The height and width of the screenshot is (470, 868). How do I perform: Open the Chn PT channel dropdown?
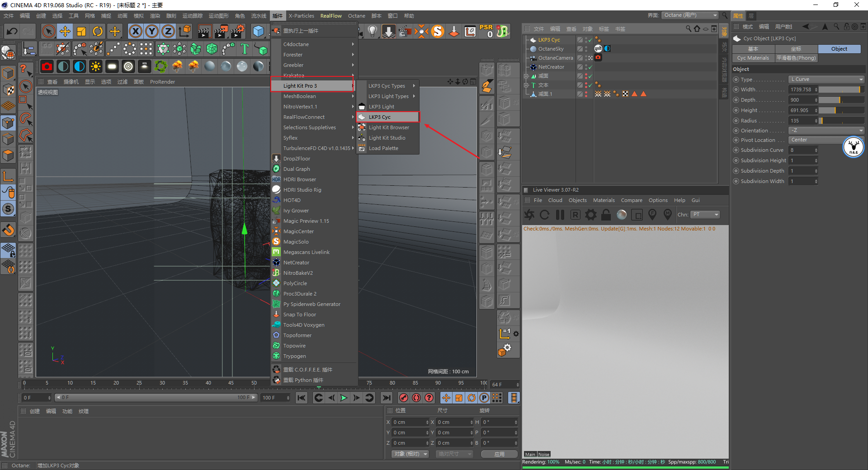pyautogui.click(x=705, y=215)
